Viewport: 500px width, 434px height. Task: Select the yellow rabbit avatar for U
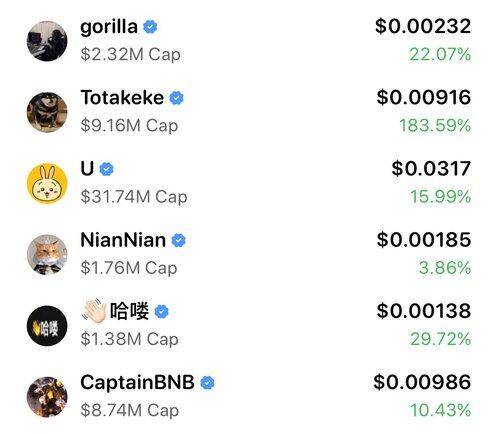47,183
